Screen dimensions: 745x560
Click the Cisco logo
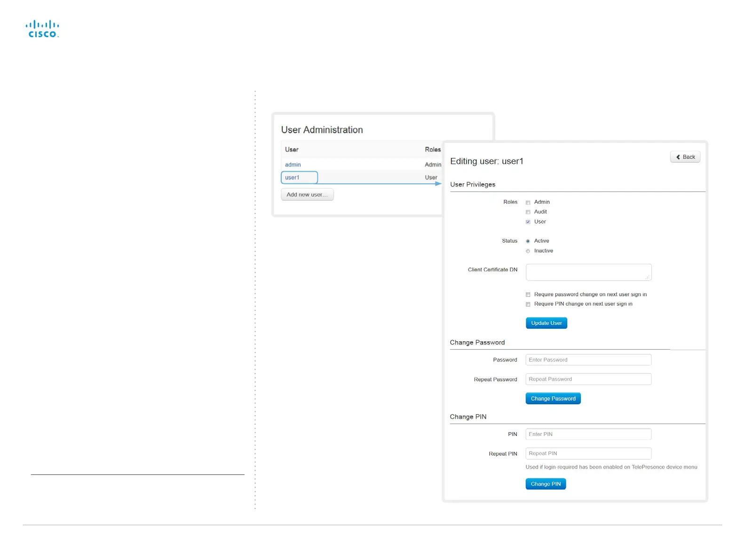pyautogui.click(x=42, y=29)
